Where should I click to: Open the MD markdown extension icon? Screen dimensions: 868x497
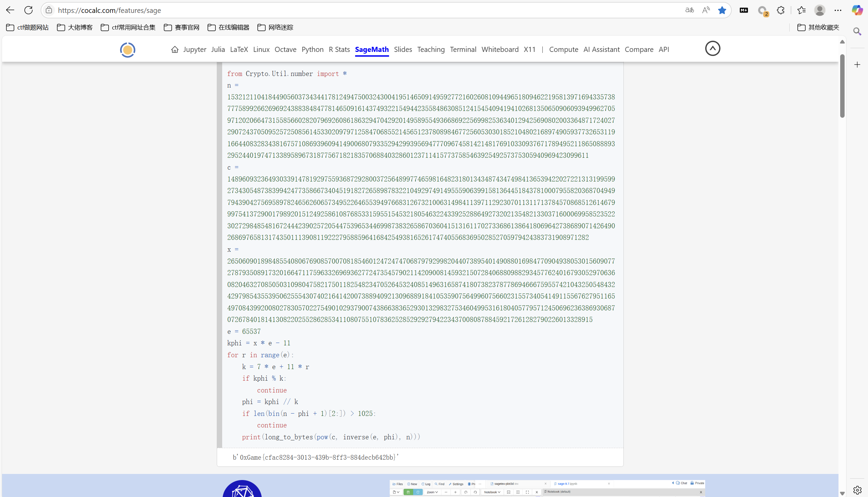(744, 10)
